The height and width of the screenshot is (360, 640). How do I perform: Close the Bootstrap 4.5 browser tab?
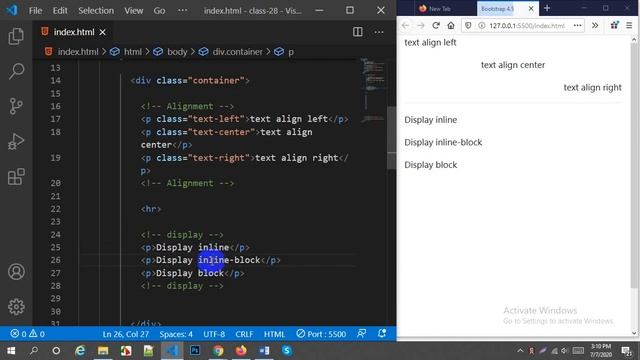pyautogui.click(x=531, y=9)
